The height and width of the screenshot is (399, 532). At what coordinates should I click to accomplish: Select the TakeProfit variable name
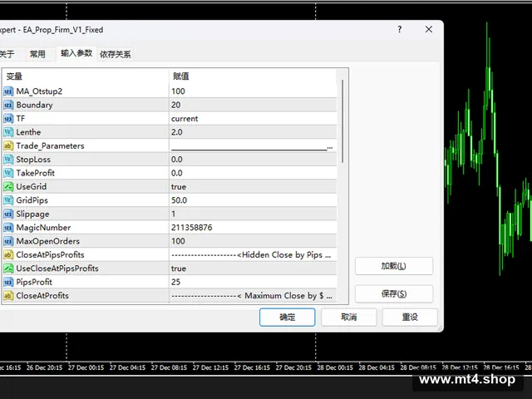coord(35,173)
